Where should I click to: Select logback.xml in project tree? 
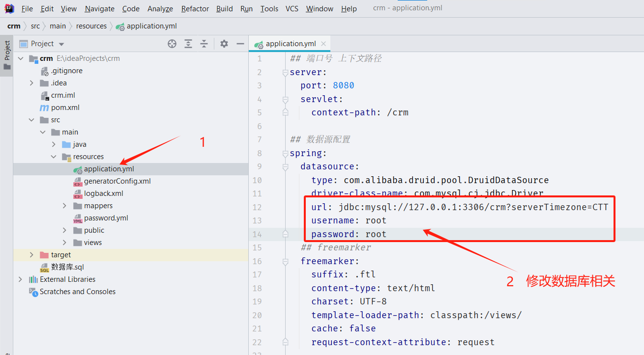[104, 193]
